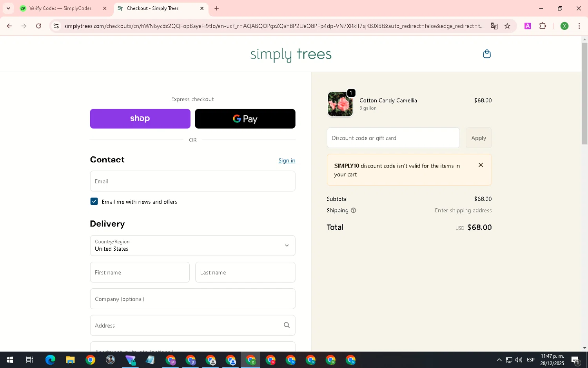Focus the Email input field
This screenshot has height=368, width=588.
pyautogui.click(x=192, y=181)
